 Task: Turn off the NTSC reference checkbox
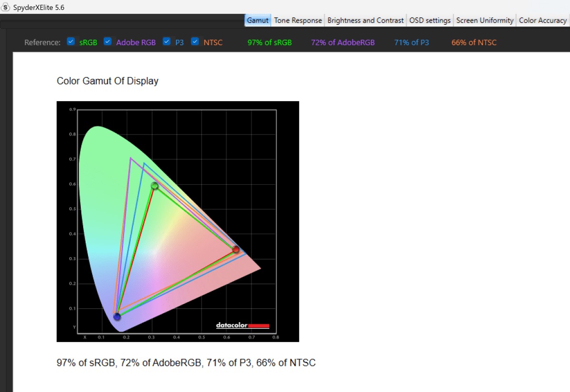(x=195, y=42)
